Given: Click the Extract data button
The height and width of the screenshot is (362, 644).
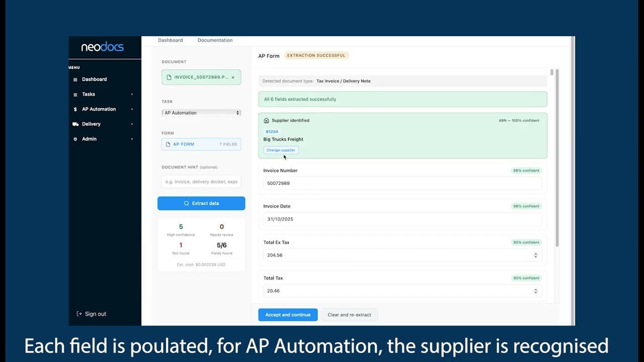Looking at the screenshot, I should coord(201,203).
